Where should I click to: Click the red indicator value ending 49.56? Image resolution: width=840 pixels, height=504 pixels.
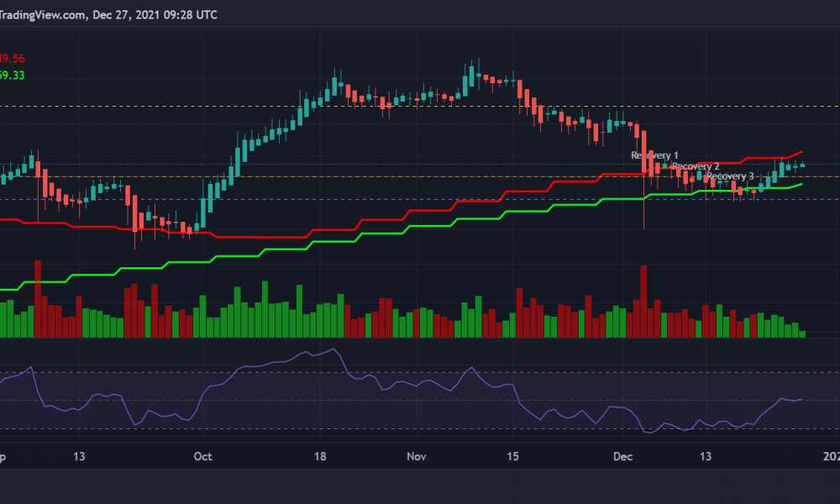pyautogui.click(x=12, y=59)
